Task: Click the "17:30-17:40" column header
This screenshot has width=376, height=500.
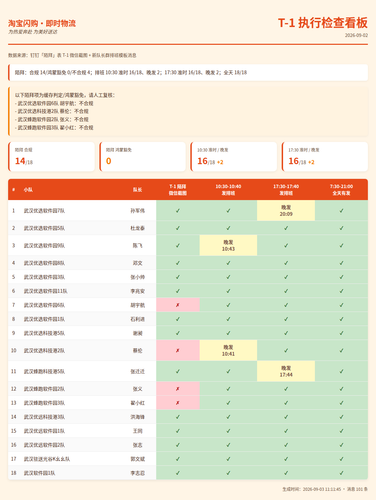Action: click(286, 190)
